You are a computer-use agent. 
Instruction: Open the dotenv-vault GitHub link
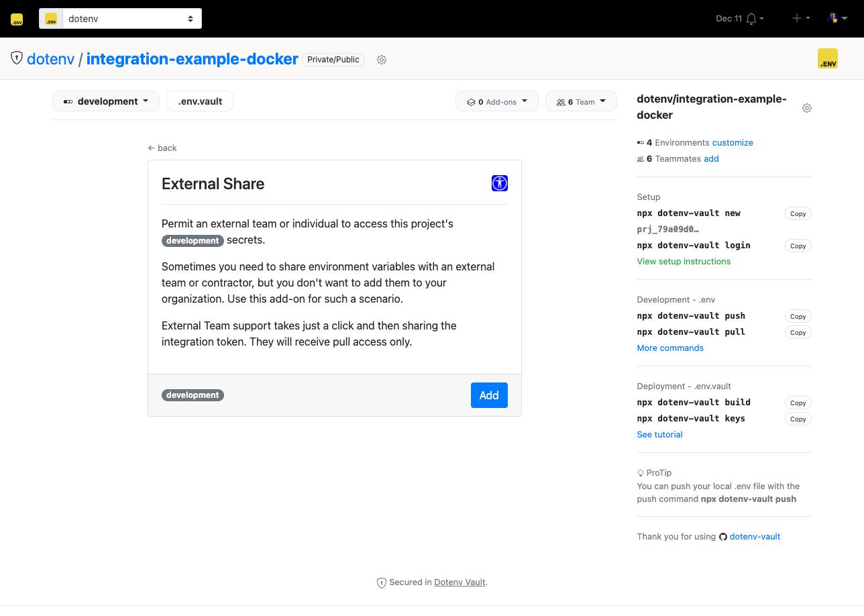pos(755,537)
